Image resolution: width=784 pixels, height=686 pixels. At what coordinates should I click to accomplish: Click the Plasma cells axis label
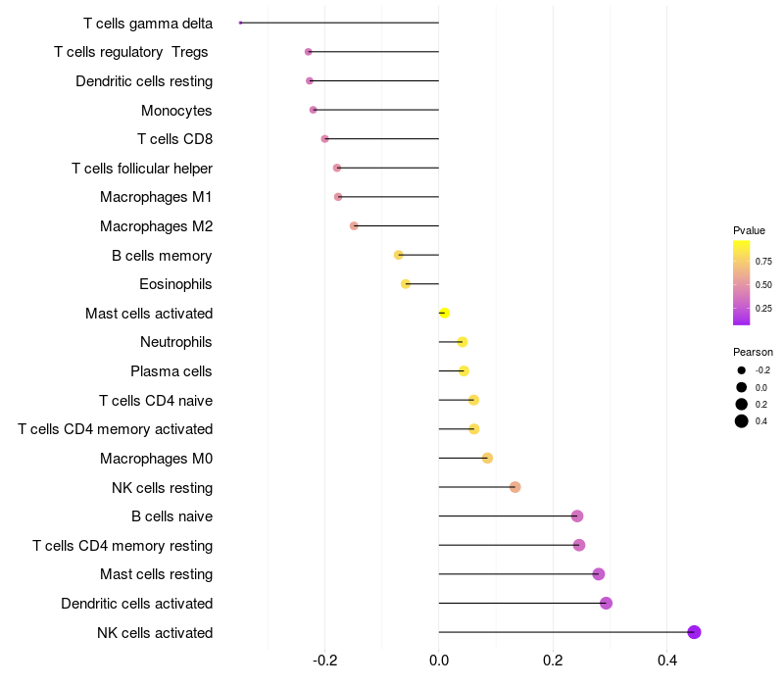(x=171, y=371)
